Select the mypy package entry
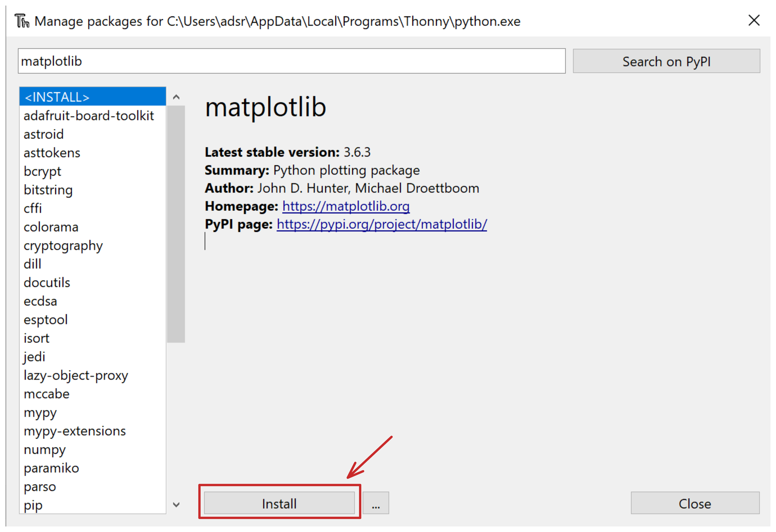Viewport: 776px width, 532px height. coord(93,413)
